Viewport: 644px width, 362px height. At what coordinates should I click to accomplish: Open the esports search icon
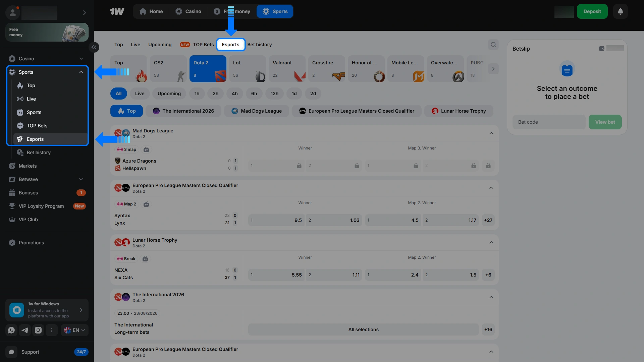493,45
